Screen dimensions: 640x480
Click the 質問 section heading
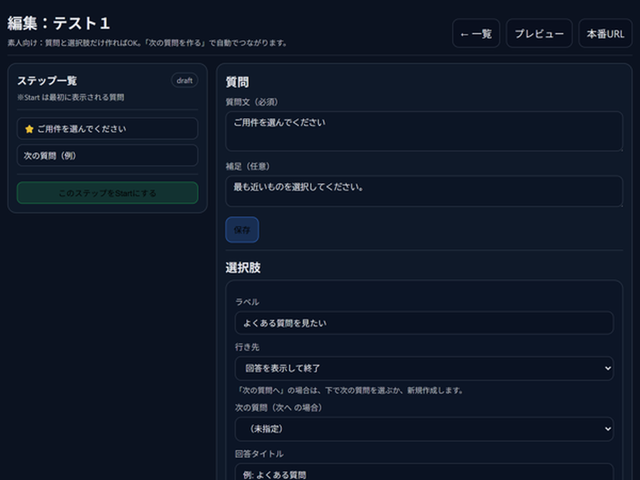[x=237, y=82]
